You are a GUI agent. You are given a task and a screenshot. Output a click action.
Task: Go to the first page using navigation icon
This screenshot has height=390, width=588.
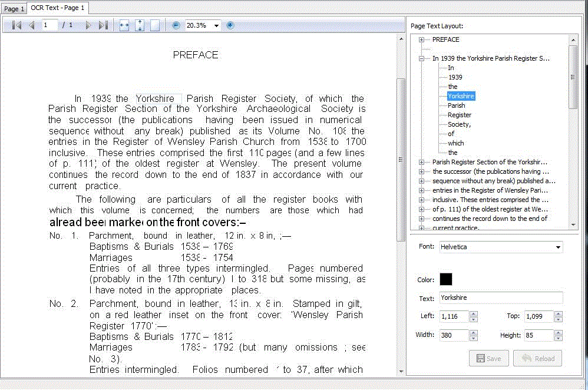pos(16,25)
